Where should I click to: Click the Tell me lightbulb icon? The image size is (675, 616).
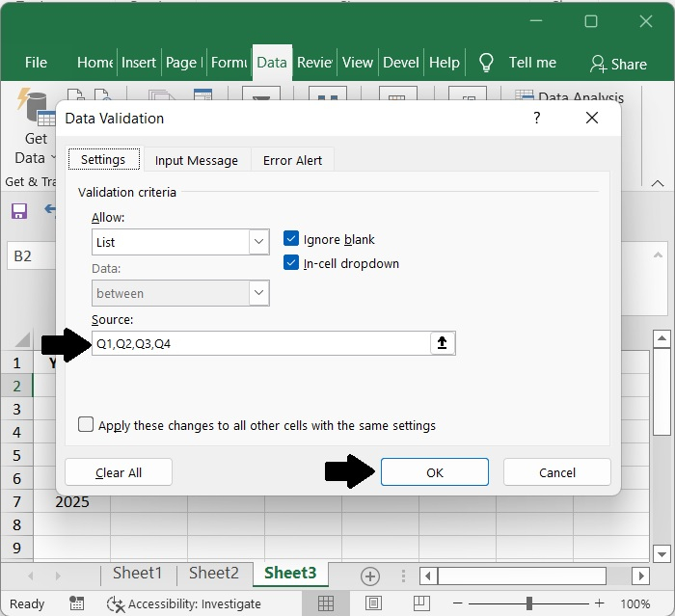tap(486, 63)
